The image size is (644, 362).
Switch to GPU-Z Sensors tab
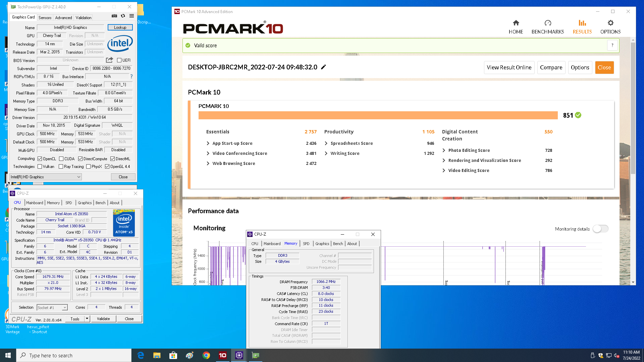[45, 18]
